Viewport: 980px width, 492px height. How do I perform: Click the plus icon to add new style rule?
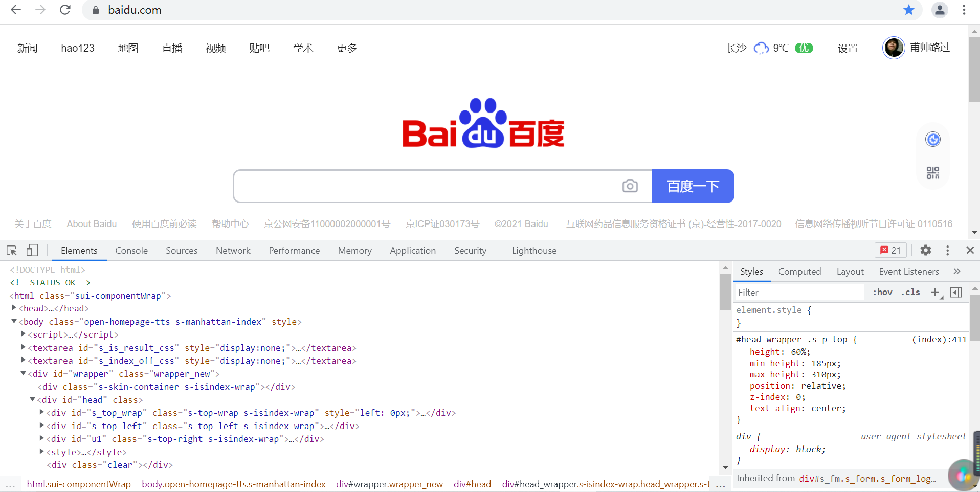point(936,292)
